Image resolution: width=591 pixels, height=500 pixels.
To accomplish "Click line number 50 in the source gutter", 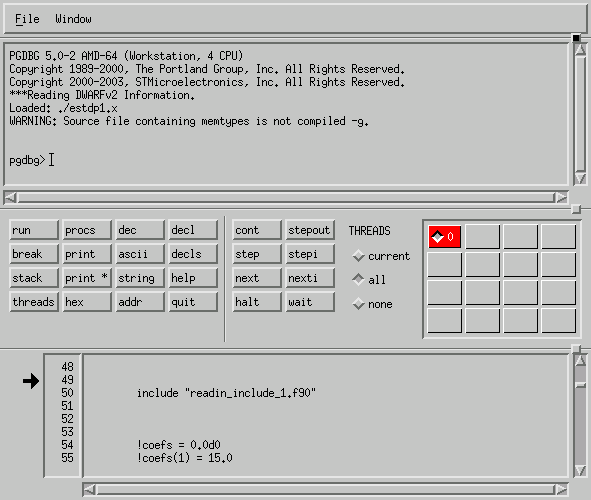I will coord(67,393).
